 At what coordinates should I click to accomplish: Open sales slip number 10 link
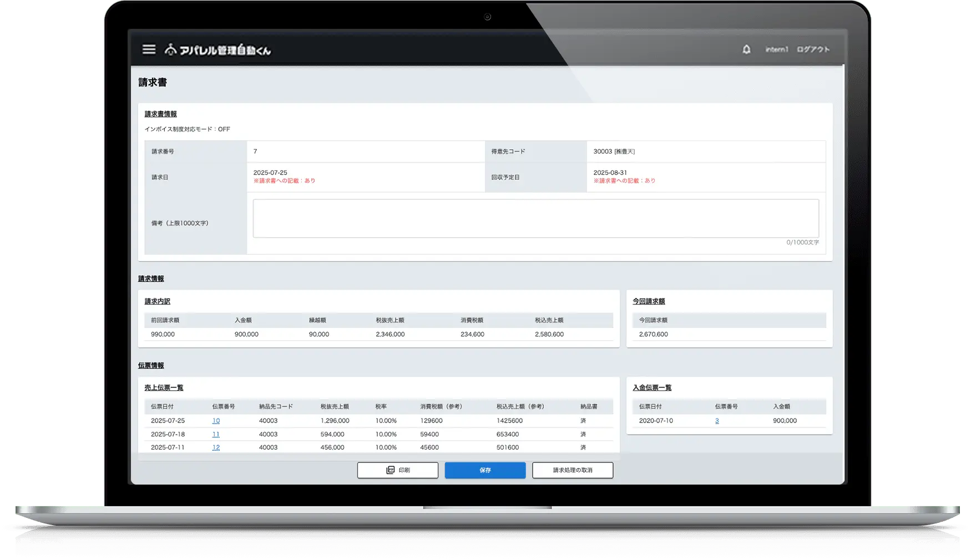coord(216,421)
